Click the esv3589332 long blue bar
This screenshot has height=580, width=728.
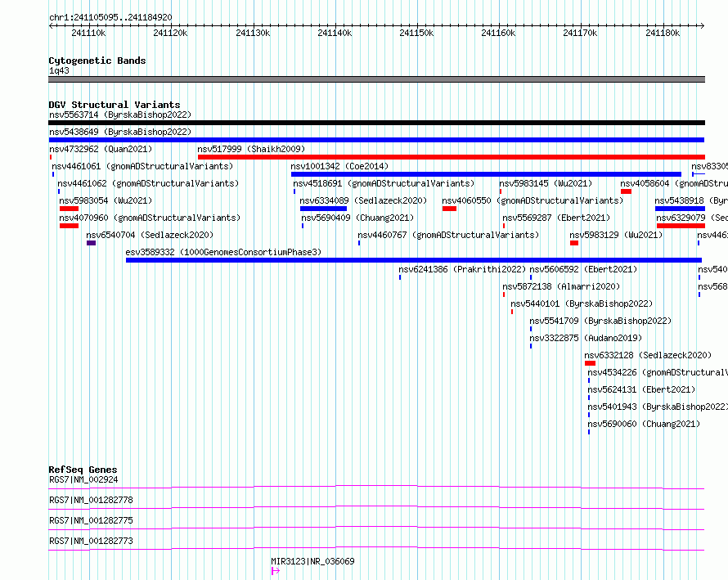click(x=414, y=260)
